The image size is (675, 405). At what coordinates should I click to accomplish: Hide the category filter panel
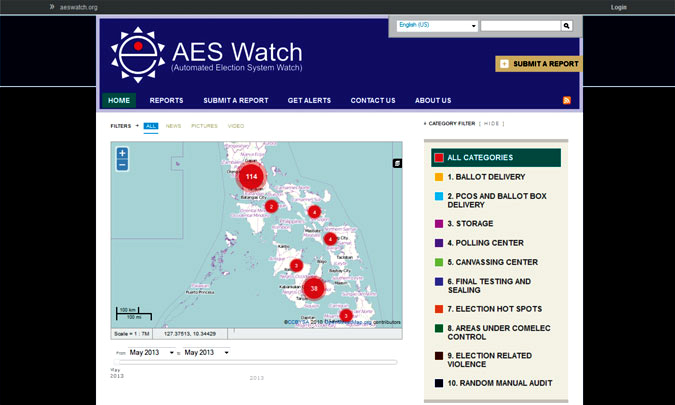491,124
